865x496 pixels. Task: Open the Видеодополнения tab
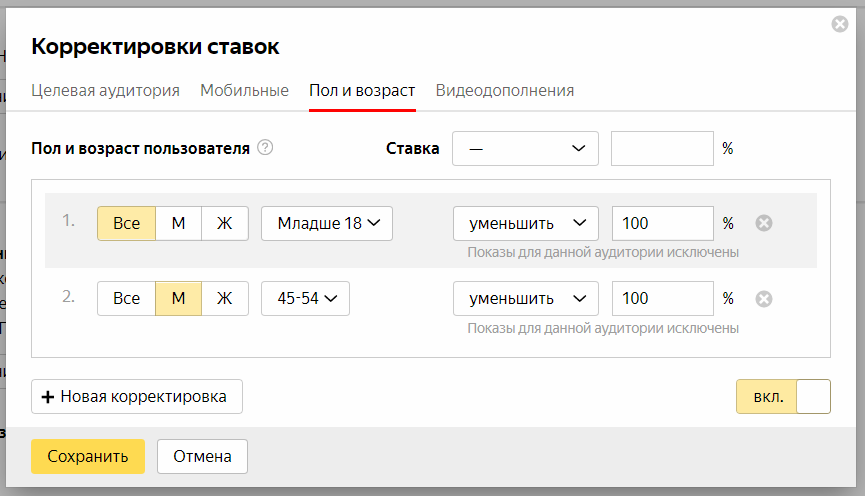[x=505, y=90]
